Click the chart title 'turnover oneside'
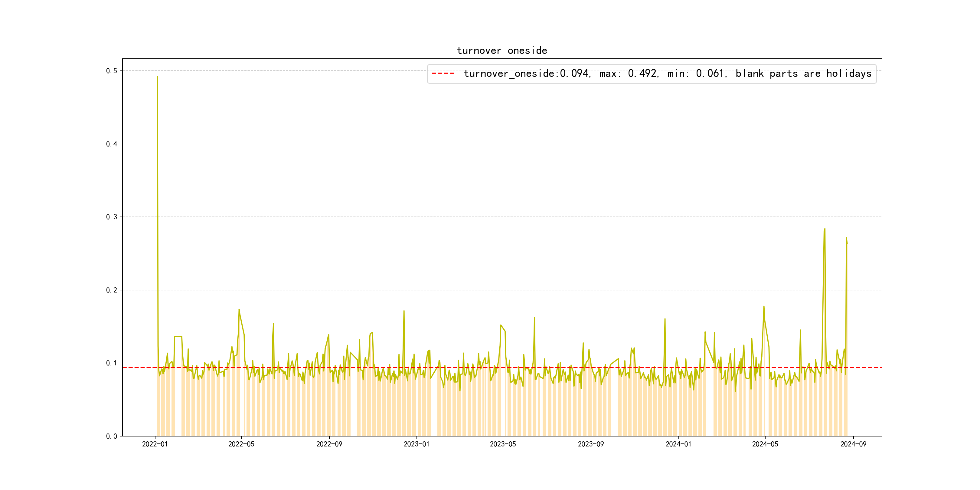 [501, 51]
